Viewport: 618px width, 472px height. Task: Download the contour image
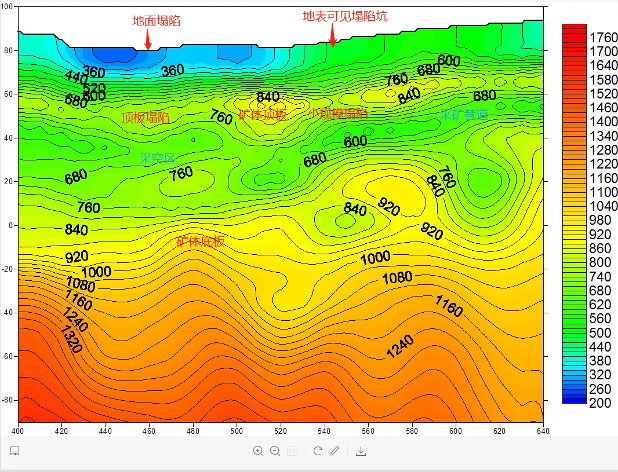(361, 451)
